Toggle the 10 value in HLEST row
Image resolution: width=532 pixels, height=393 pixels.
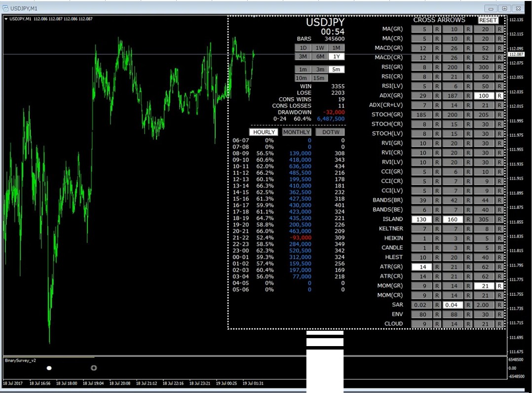coord(422,258)
